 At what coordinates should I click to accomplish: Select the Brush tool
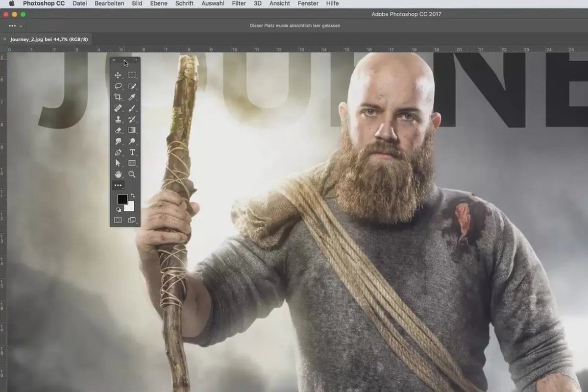[x=132, y=108]
